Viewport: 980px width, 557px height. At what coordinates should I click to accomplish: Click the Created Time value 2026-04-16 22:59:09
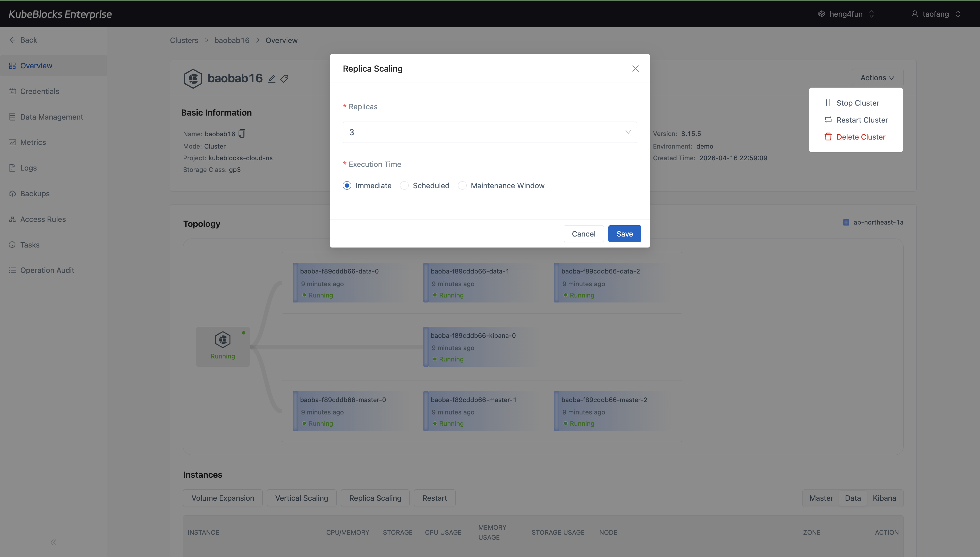(733, 158)
